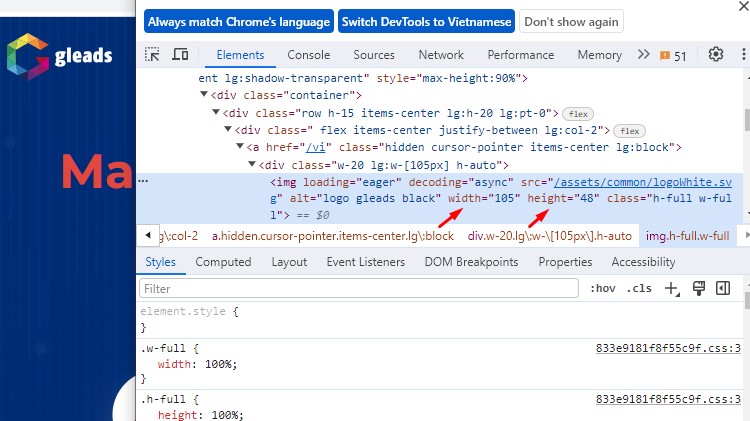Image resolution: width=750 pixels, height=421 pixels.
Task: Open DevTools settings gear
Action: coord(716,55)
